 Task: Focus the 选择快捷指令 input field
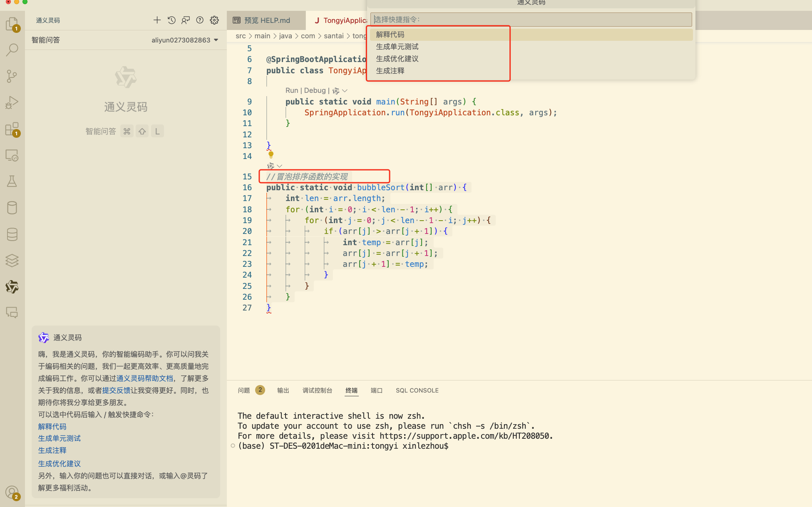coord(531,20)
